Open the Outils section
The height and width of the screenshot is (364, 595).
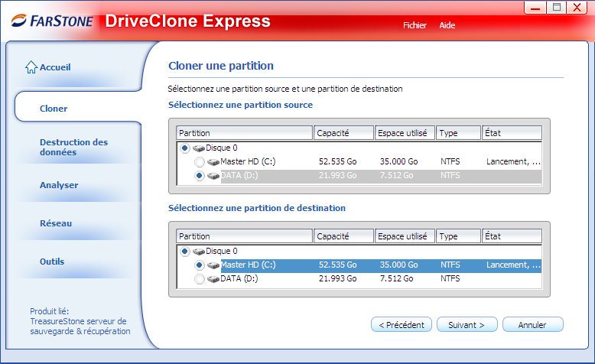pos(52,262)
